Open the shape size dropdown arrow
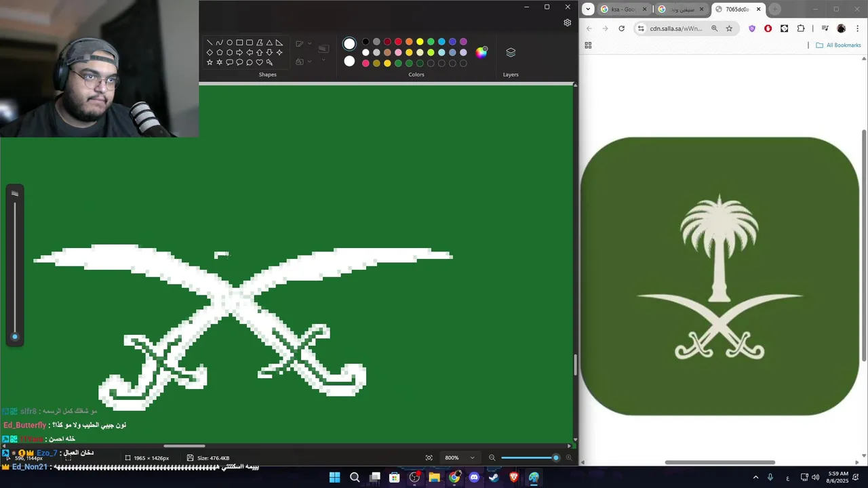This screenshot has width=868, height=488. [323, 60]
